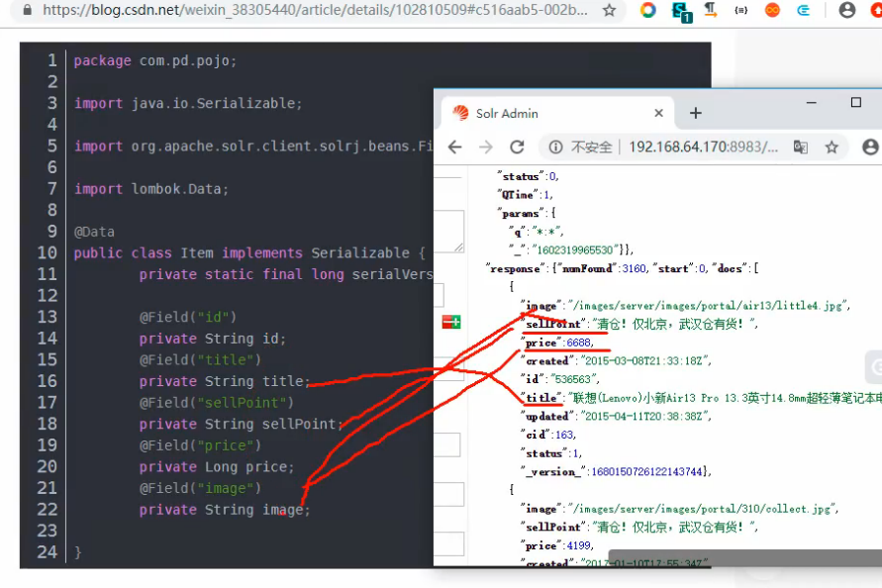Screen dimensions: 882x588
Task: Focus the blog.csdn.net address bar
Action: 315,10
